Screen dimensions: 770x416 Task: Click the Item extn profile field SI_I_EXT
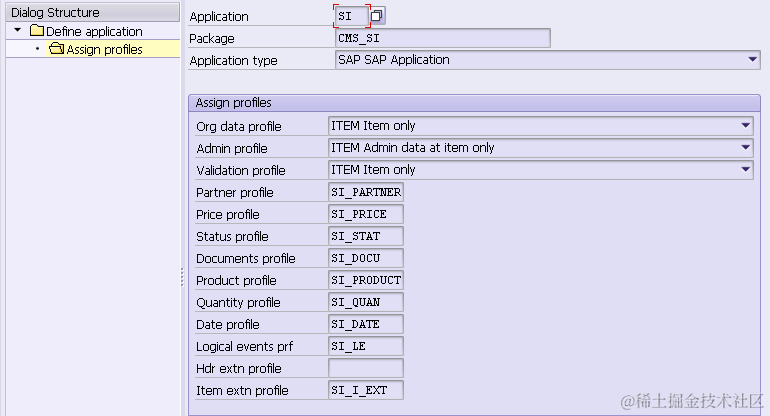click(x=366, y=390)
